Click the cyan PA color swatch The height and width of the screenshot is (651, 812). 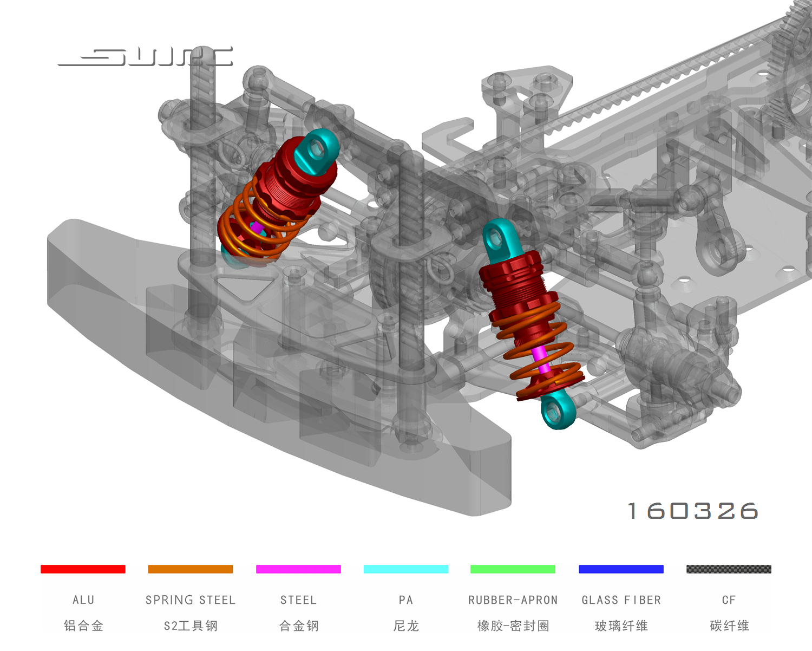[405, 569]
